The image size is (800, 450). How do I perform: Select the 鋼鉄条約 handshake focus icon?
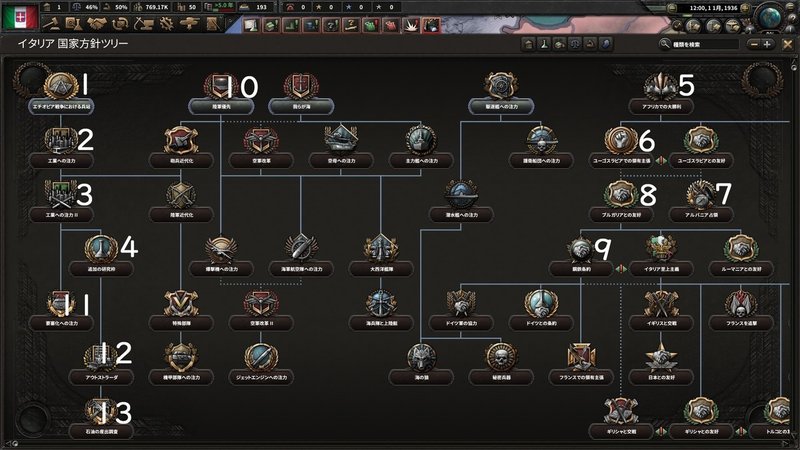[580, 249]
